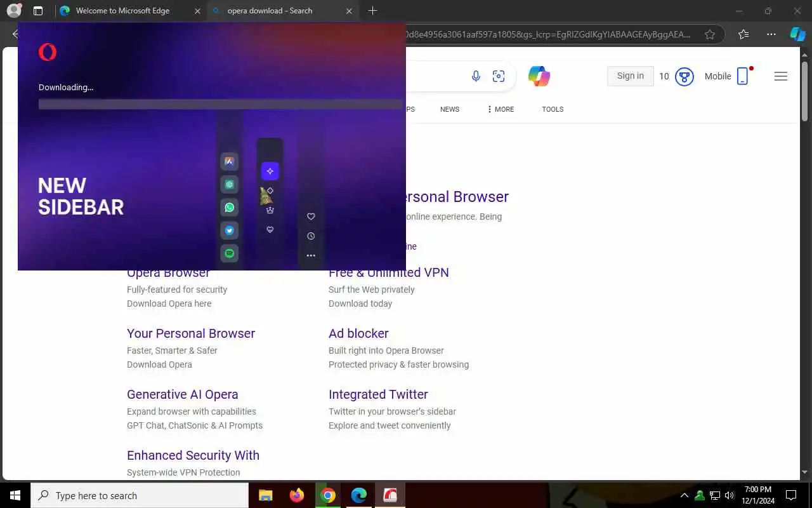
Task: Open the Your Personal Browser link
Action: click(191, 333)
